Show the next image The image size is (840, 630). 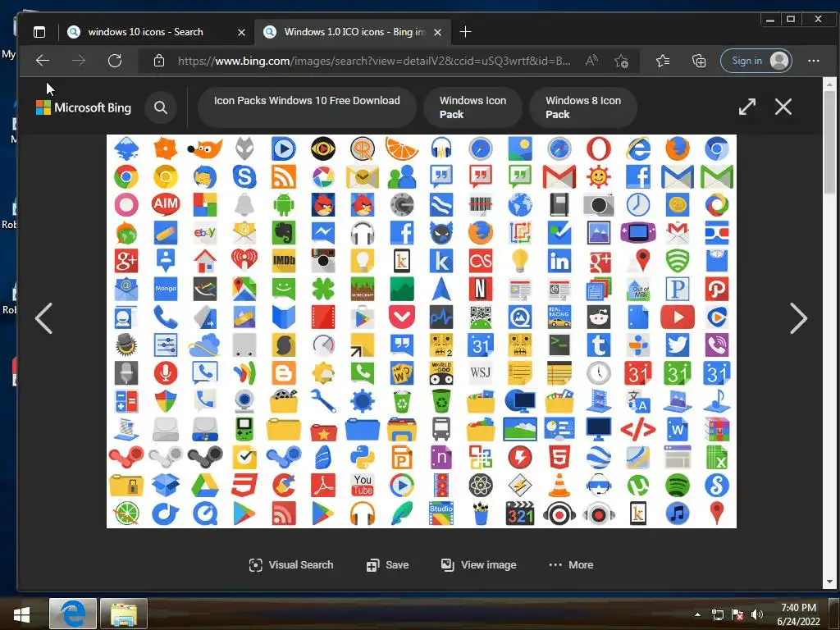point(799,318)
